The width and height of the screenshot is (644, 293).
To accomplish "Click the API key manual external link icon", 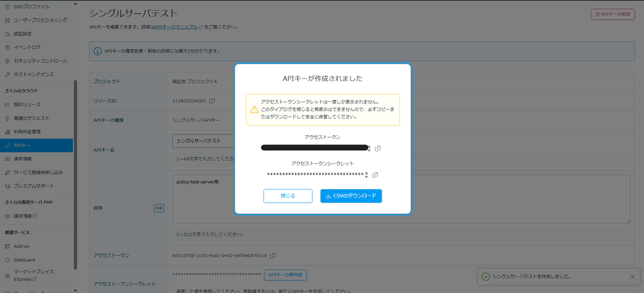I will coord(201,27).
